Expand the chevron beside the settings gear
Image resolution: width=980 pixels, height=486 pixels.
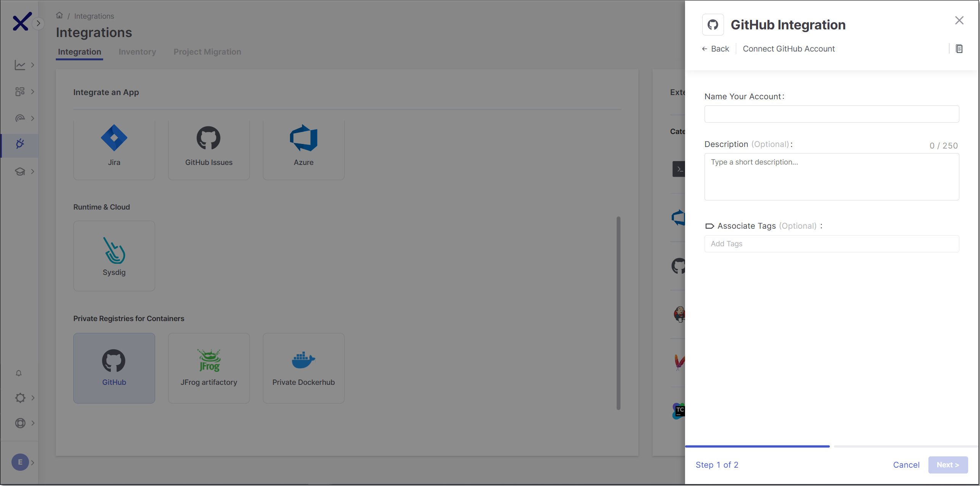click(x=33, y=398)
